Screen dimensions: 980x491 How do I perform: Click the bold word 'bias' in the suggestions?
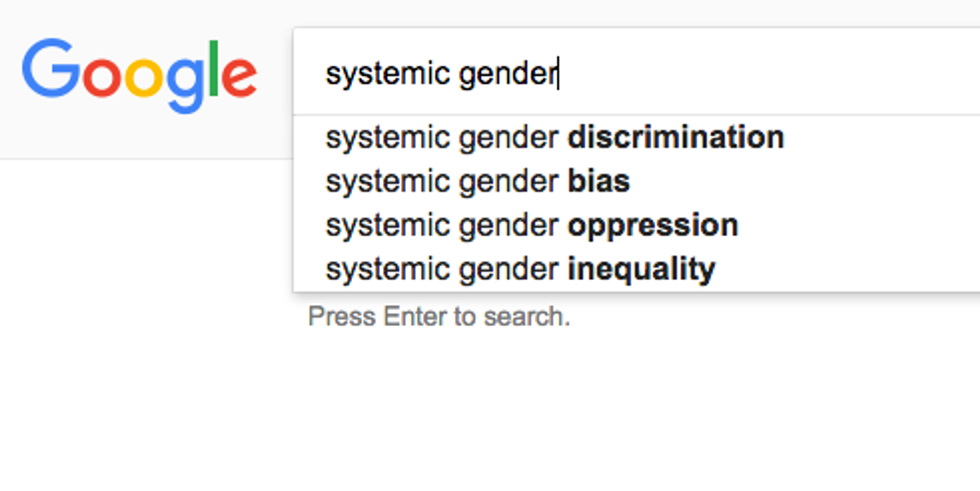(x=598, y=181)
